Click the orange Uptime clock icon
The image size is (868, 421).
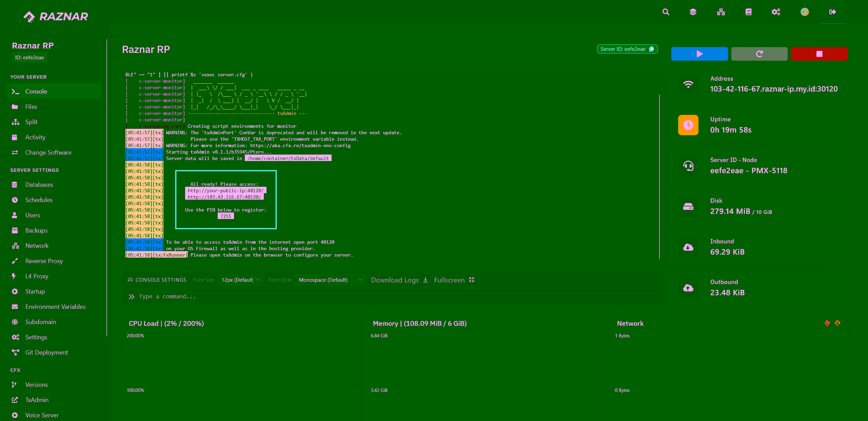[688, 125]
